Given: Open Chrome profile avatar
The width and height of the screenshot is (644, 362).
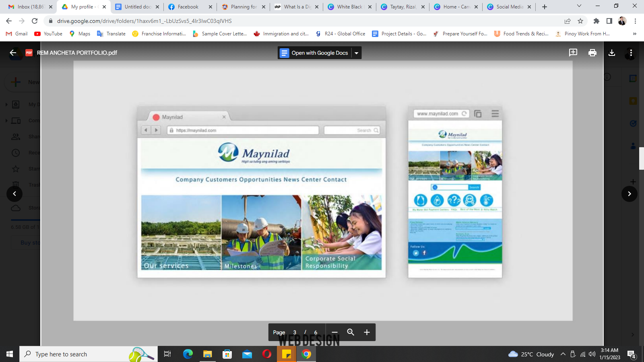Looking at the screenshot, I should click(x=622, y=21).
